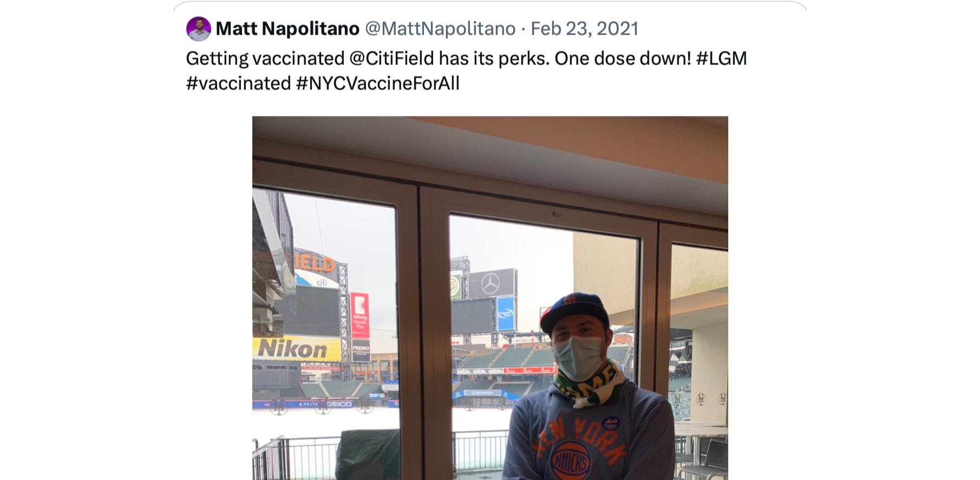Image resolution: width=980 pixels, height=480 pixels.
Task: Open Matt Napolitano's profile avatar
Action: (198, 29)
